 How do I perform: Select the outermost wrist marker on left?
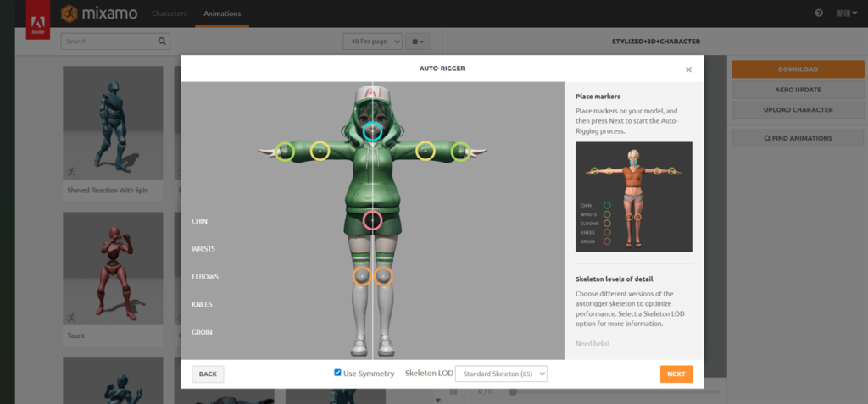pos(286,152)
